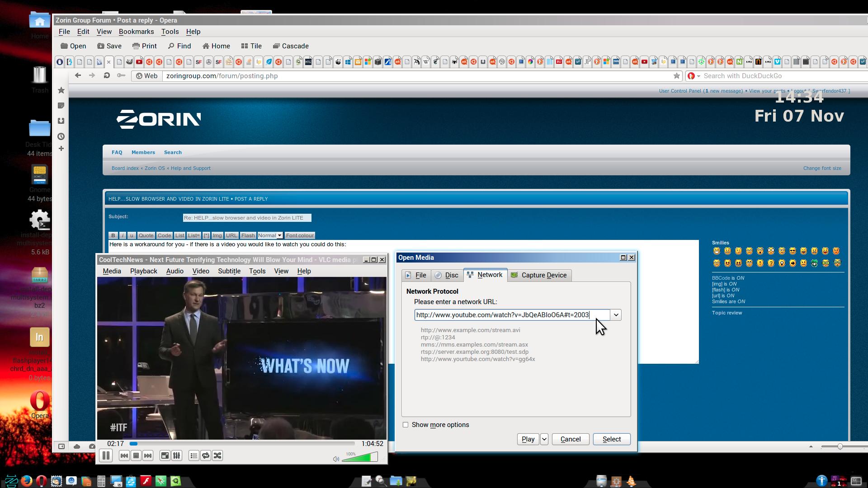
Task: Adjust the VLC volume slider
Action: tap(360, 458)
